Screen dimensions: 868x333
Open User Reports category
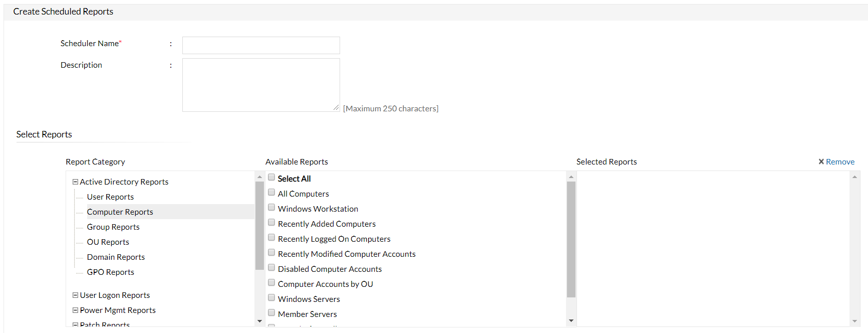(110, 197)
